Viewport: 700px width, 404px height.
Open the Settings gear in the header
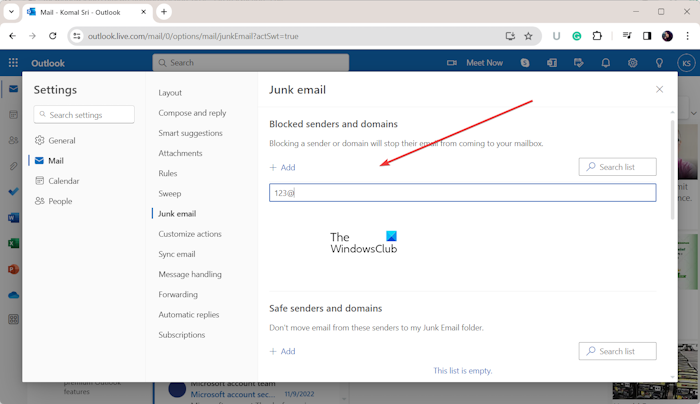click(633, 63)
